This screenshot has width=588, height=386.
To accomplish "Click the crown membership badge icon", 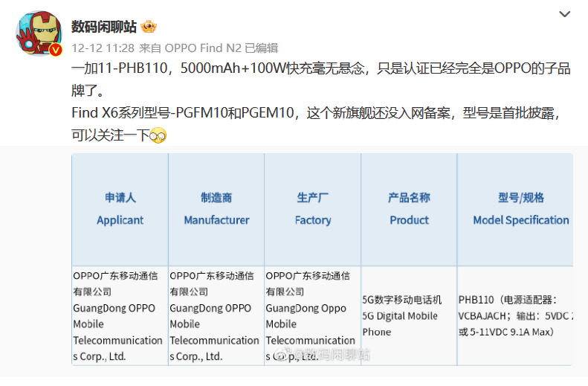I will click(149, 27).
